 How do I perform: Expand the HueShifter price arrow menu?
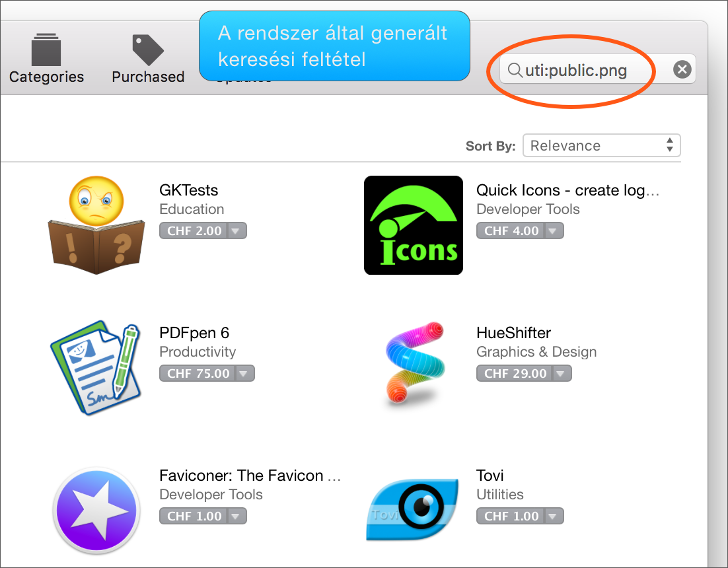coord(562,373)
